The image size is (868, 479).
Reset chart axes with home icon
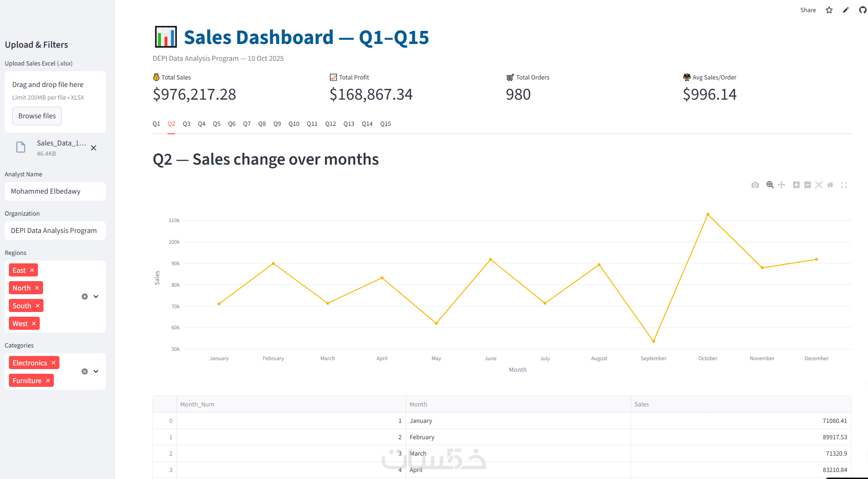(830, 185)
